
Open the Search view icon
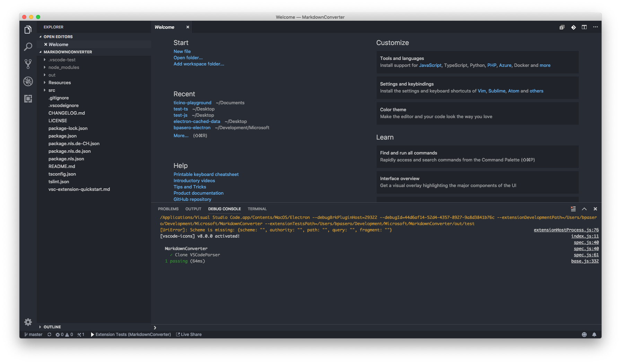pos(28,47)
